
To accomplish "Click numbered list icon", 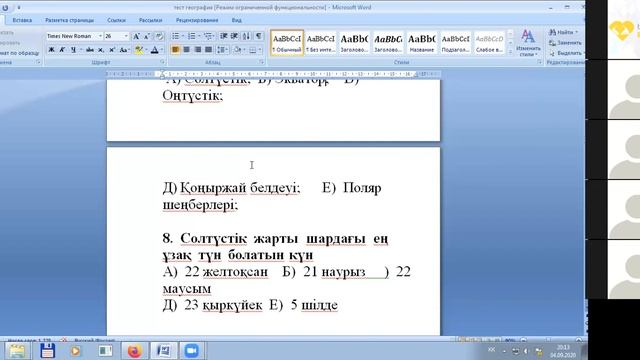I will (191, 36).
